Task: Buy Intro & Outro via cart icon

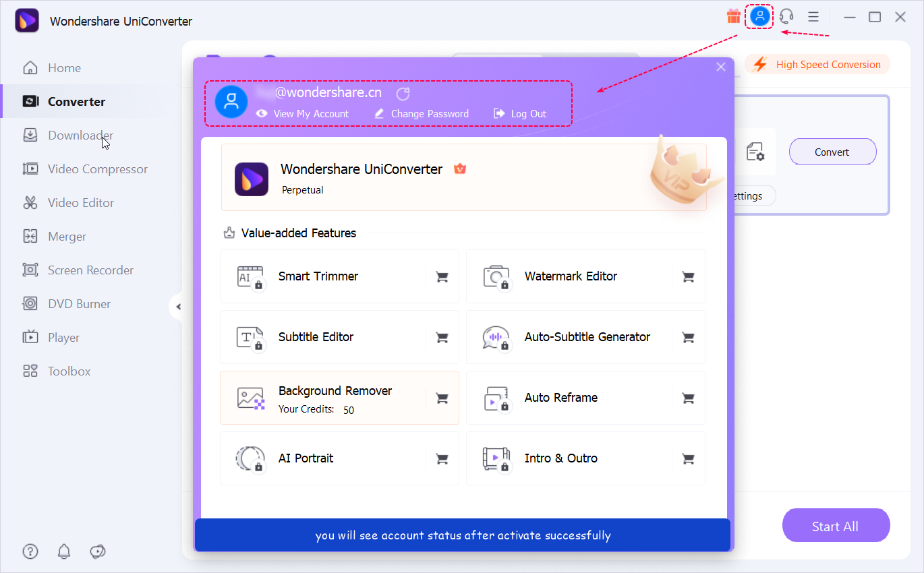Action: [689, 458]
